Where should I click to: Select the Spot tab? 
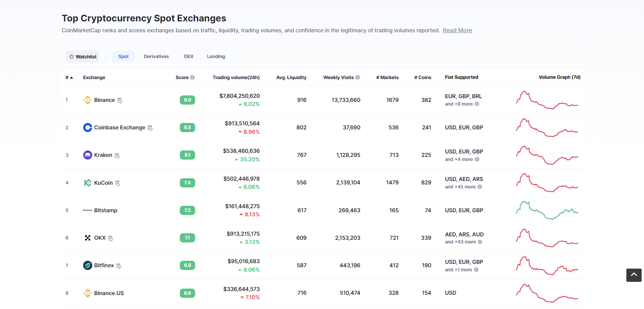pyautogui.click(x=124, y=56)
